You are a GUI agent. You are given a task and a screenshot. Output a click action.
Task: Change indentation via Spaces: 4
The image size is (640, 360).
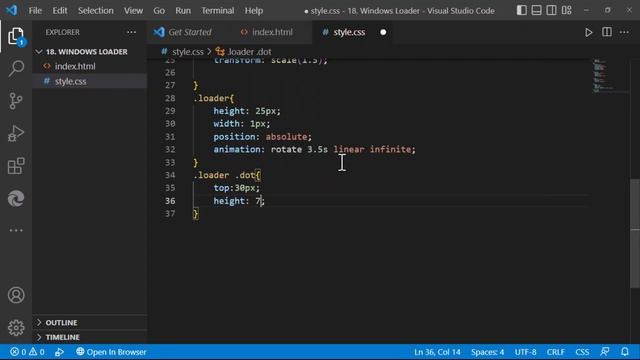coord(487,352)
